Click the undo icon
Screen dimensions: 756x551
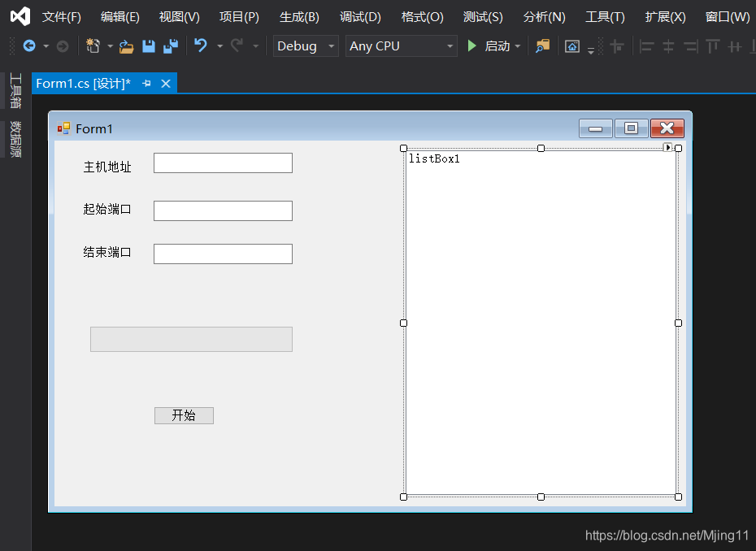tap(201, 46)
